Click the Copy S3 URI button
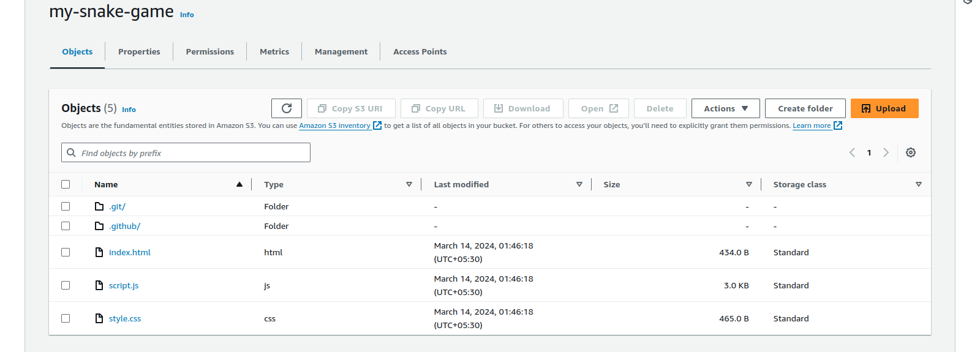The height and width of the screenshot is (352, 980). (x=351, y=108)
